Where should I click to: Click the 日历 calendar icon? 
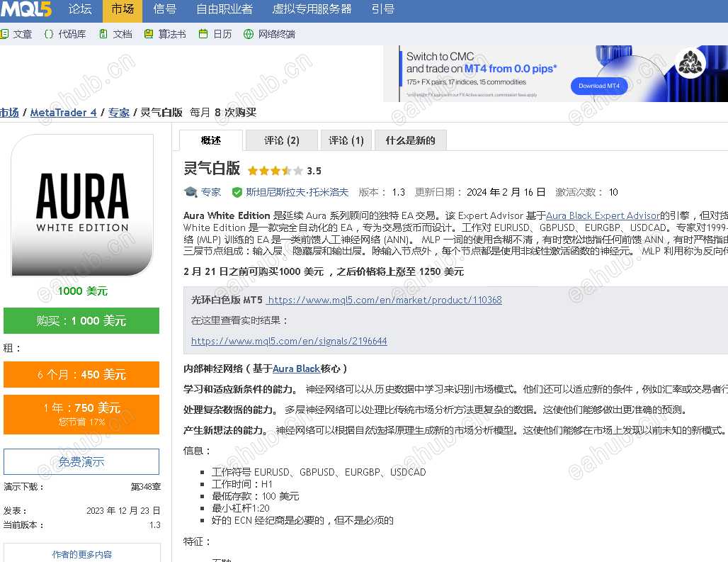tap(203, 34)
